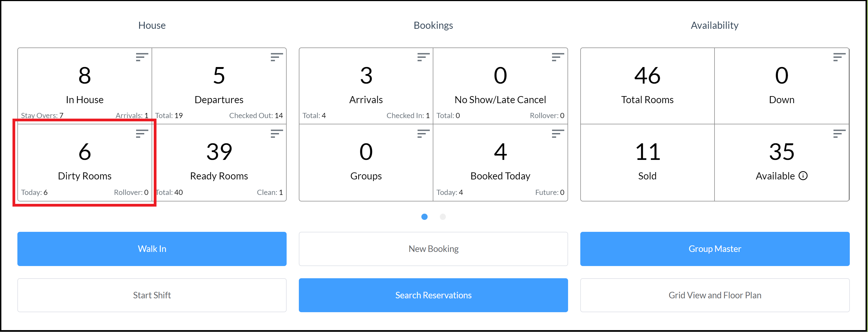Open the In House tile list icon

click(x=142, y=57)
